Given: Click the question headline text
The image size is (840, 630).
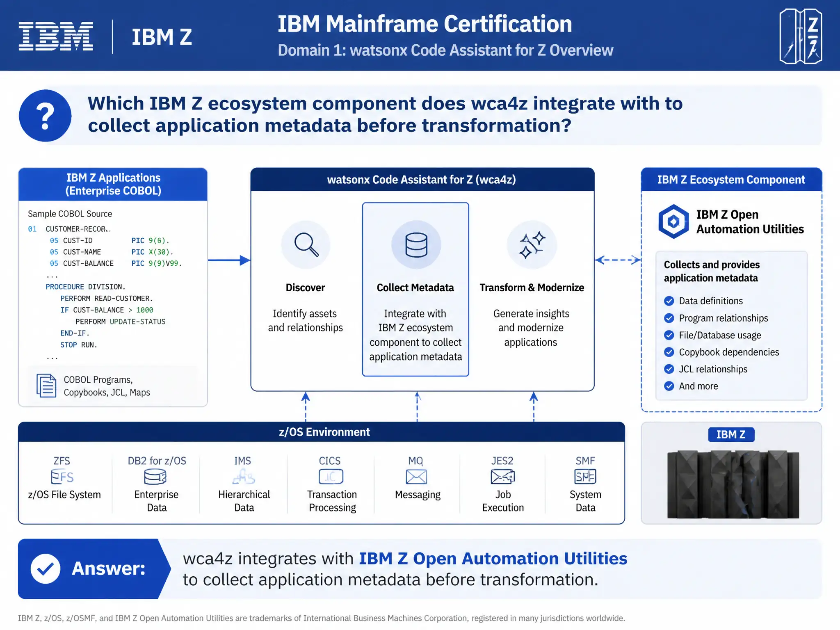Looking at the screenshot, I should [385, 114].
